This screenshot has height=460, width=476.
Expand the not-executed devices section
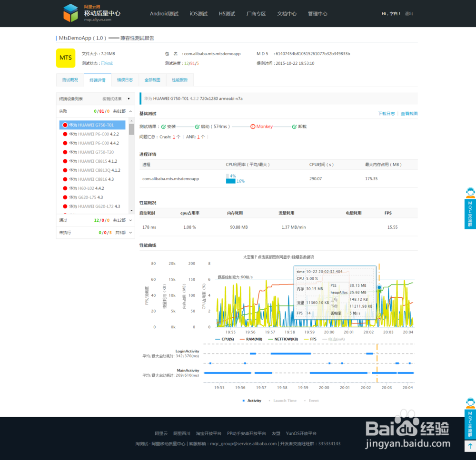pyautogui.click(x=130, y=233)
